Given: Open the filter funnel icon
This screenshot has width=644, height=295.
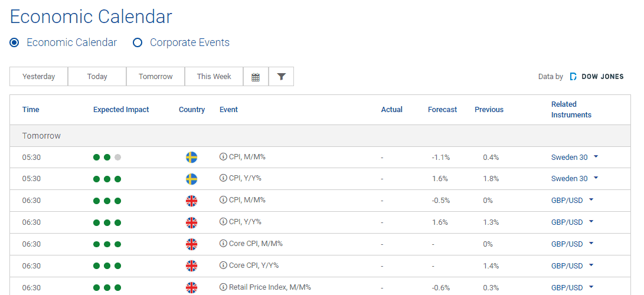Looking at the screenshot, I should point(281,77).
